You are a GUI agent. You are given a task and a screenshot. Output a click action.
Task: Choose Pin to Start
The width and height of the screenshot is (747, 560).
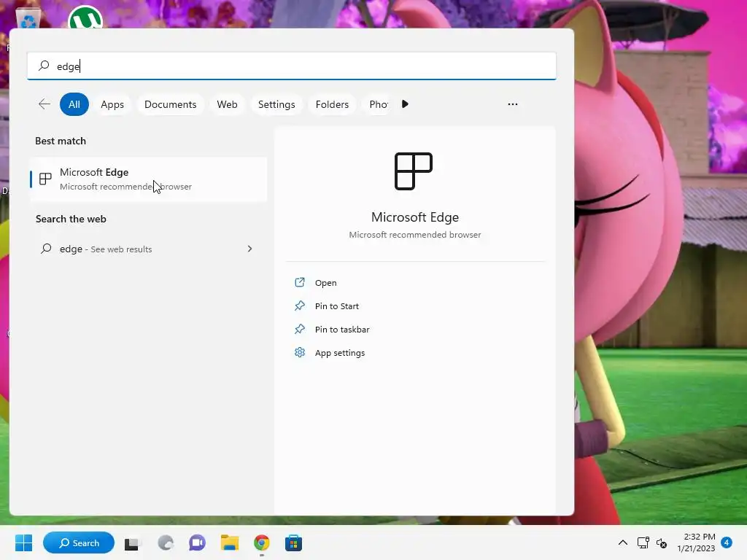click(337, 306)
